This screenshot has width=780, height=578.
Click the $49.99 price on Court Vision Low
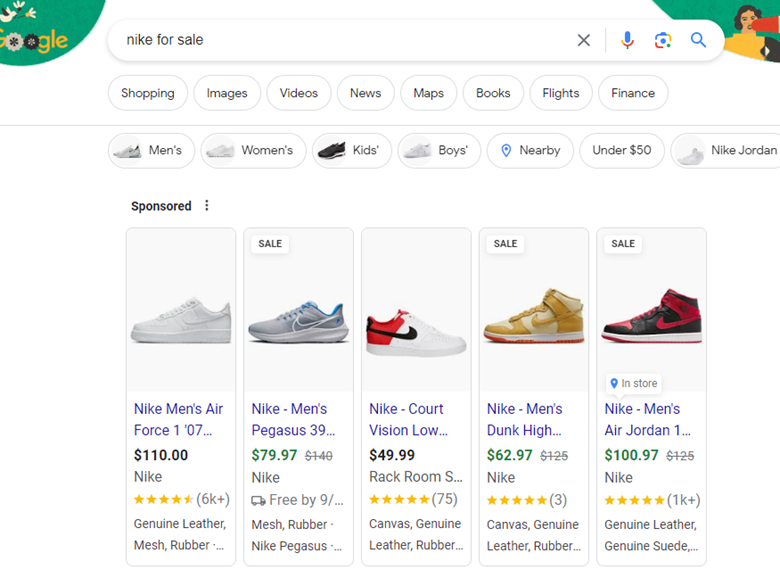[x=392, y=455]
